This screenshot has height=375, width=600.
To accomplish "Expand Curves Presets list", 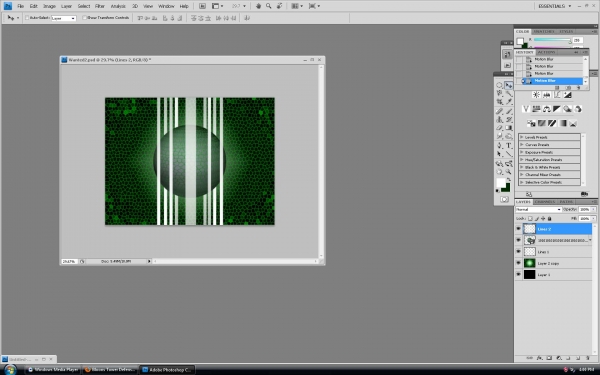I will coord(522,145).
